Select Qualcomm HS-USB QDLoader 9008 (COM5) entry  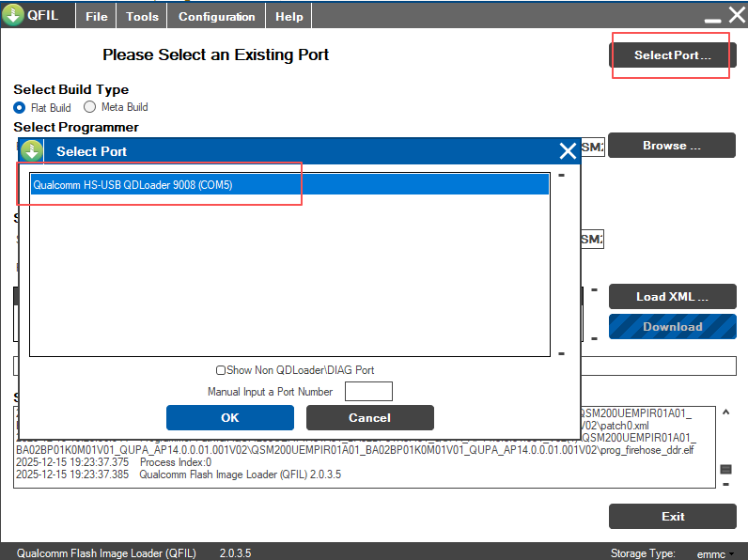tap(288, 185)
